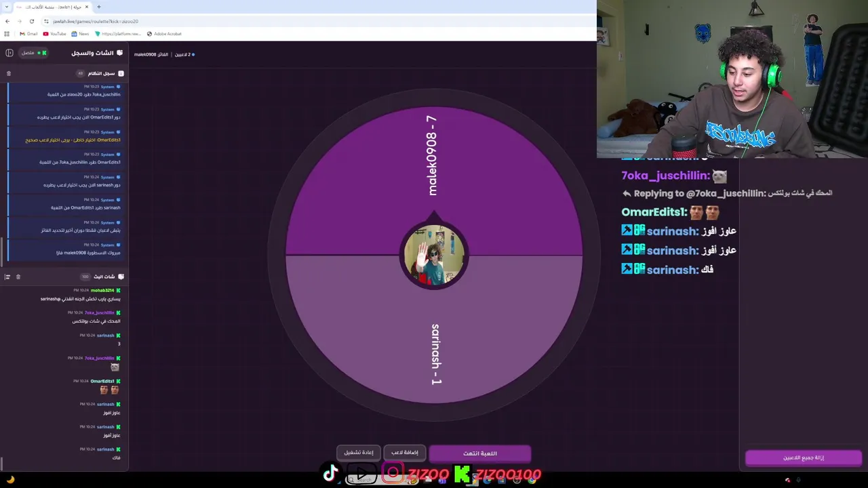Open the News bookmark
This screenshot has width=868, height=488.
point(79,33)
